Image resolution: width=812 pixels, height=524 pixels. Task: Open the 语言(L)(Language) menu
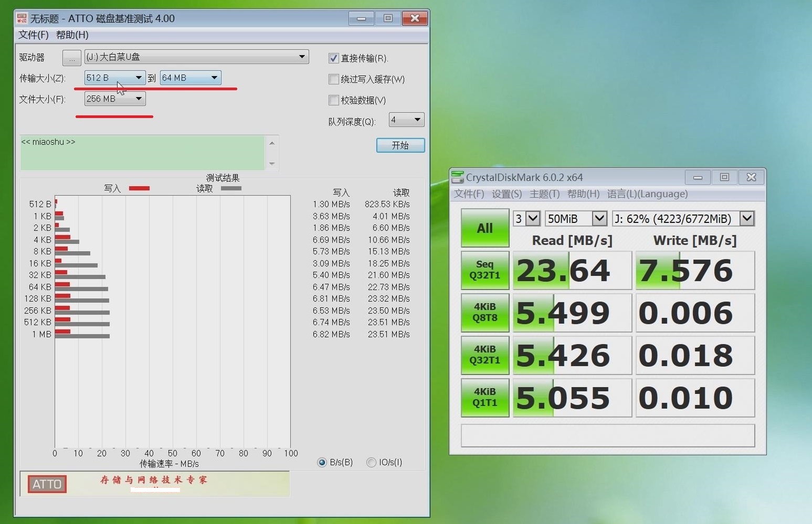point(648,194)
